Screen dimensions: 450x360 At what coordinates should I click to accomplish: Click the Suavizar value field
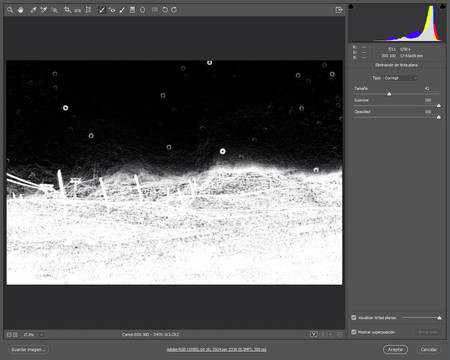point(428,100)
